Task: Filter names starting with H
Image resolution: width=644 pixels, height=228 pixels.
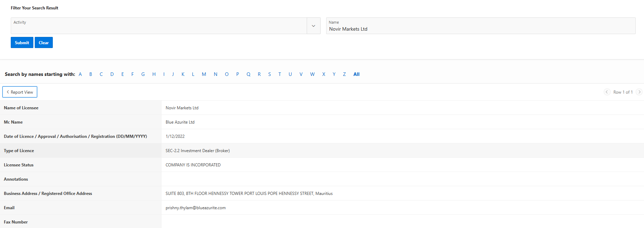Action: [x=154, y=74]
